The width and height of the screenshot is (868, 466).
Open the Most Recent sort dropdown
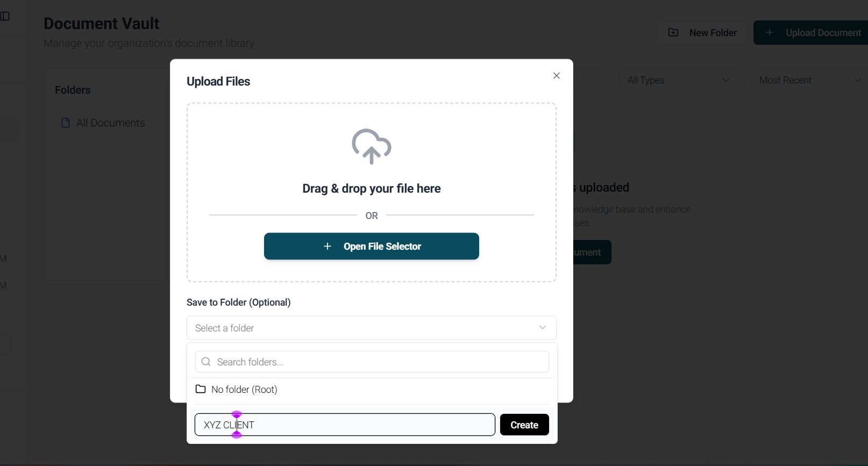point(809,80)
